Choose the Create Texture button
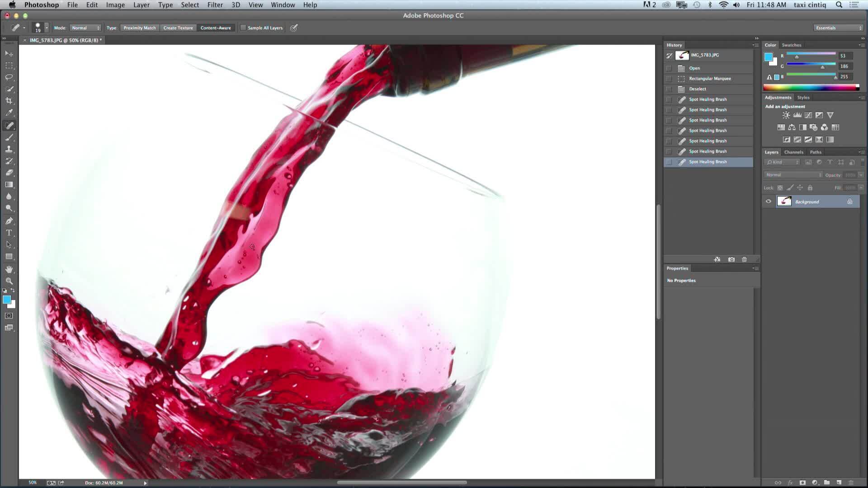868x488 pixels. pos(178,28)
